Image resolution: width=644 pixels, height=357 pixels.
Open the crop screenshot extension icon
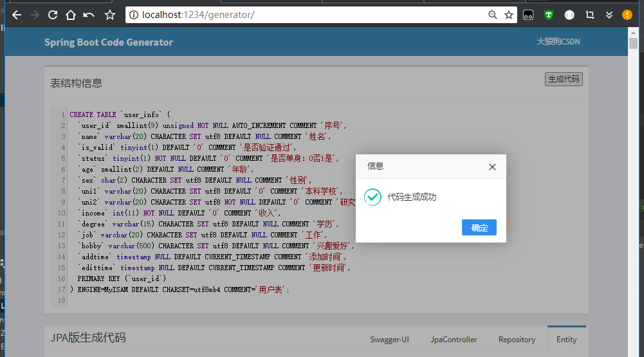coord(589,14)
